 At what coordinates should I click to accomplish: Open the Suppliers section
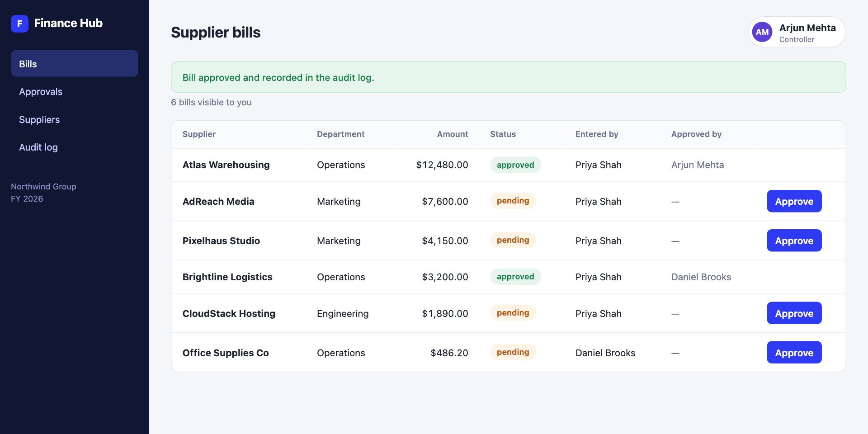pos(75,120)
